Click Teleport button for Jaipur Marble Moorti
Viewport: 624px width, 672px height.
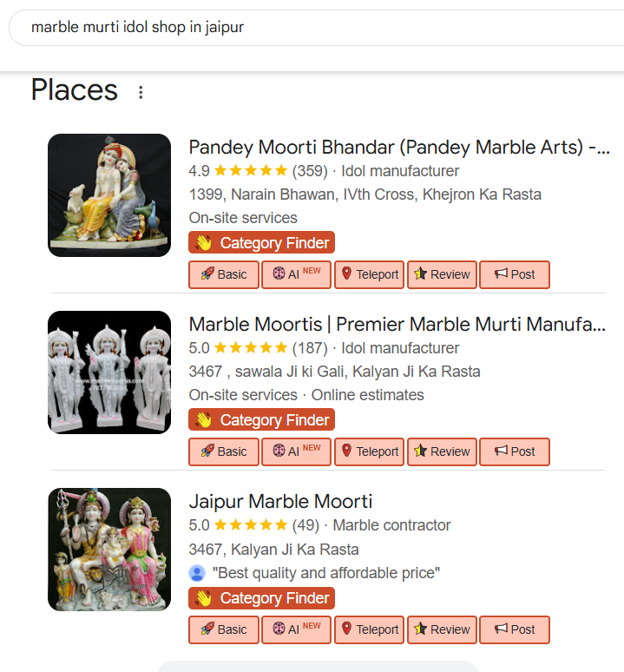click(369, 629)
